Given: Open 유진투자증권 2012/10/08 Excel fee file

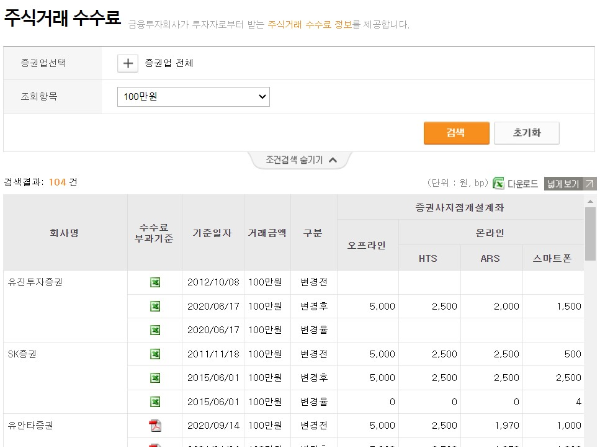Looking at the screenshot, I should tap(155, 282).
